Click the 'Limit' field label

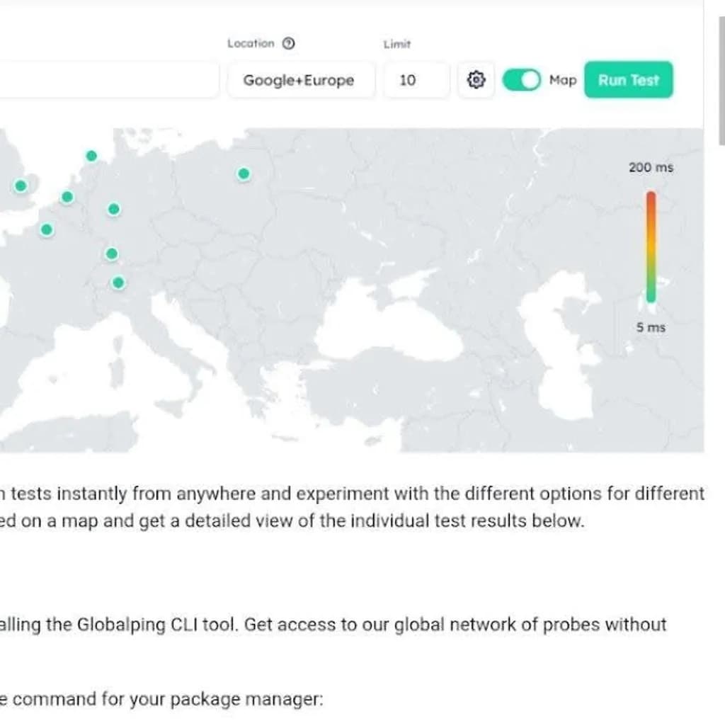pyautogui.click(x=397, y=44)
